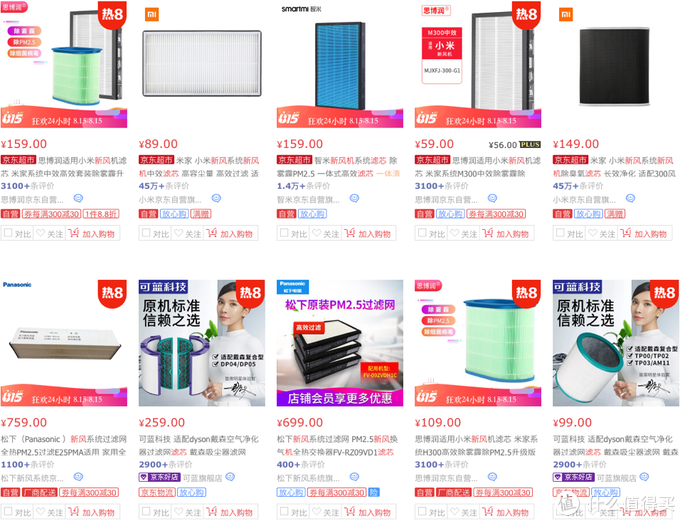View the 1.4万+ 条评价 reviews link
Screen dimensions: 680x521
pos(304,186)
